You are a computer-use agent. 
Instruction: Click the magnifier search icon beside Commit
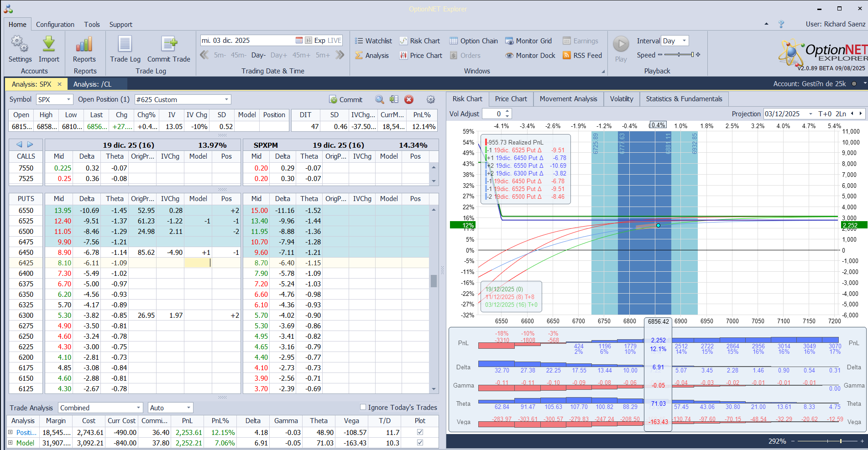click(380, 99)
